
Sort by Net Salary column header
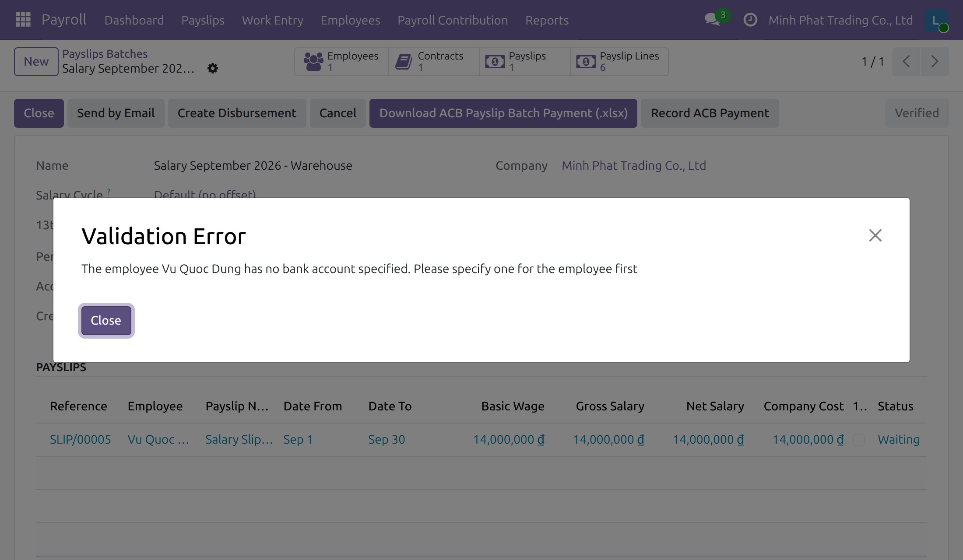tap(715, 406)
